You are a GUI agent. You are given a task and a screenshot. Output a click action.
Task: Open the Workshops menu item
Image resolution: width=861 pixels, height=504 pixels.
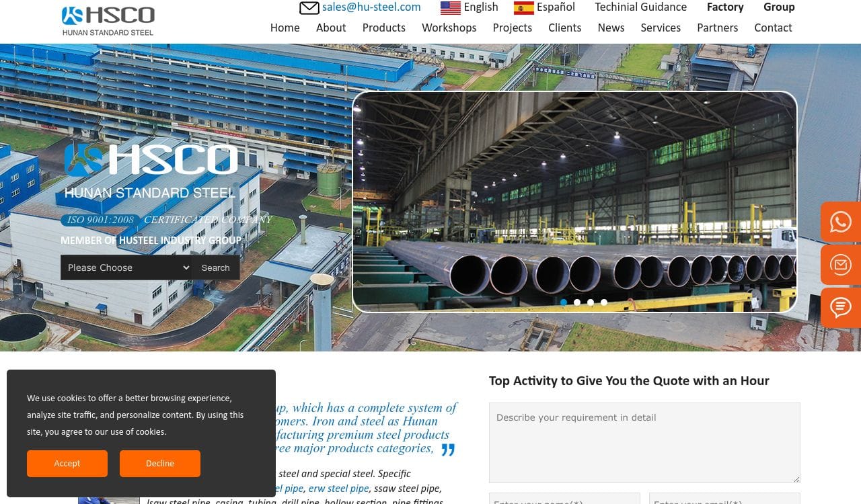click(449, 28)
